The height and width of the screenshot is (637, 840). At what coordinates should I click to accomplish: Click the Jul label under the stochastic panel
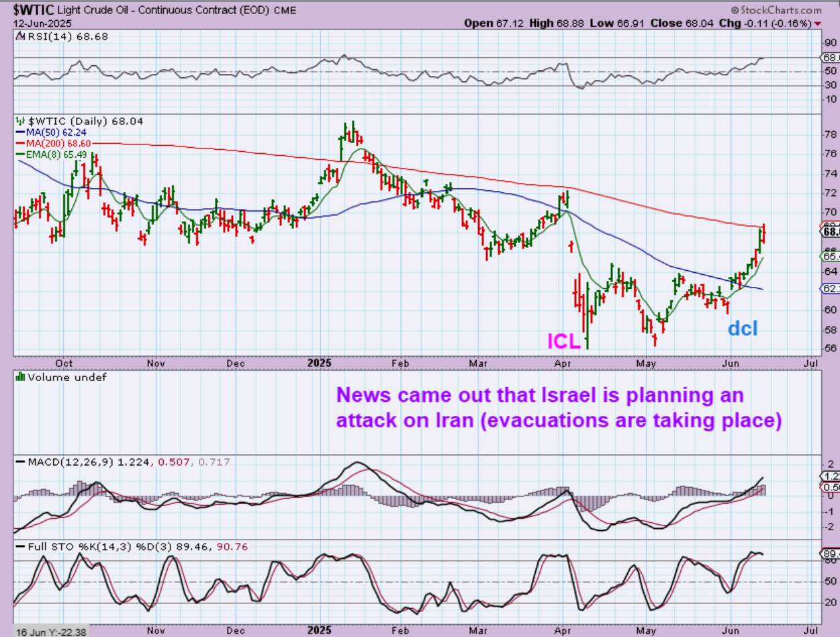pyautogui.click(x=810, y=631)
